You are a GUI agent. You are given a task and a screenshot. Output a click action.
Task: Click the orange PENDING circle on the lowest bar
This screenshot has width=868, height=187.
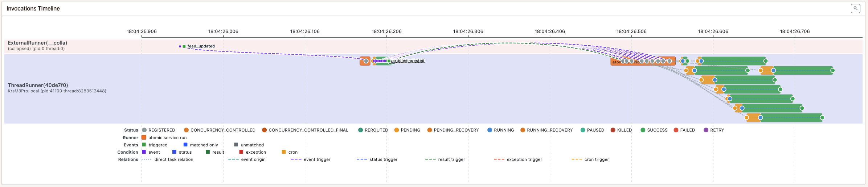[x=746, y=117]
